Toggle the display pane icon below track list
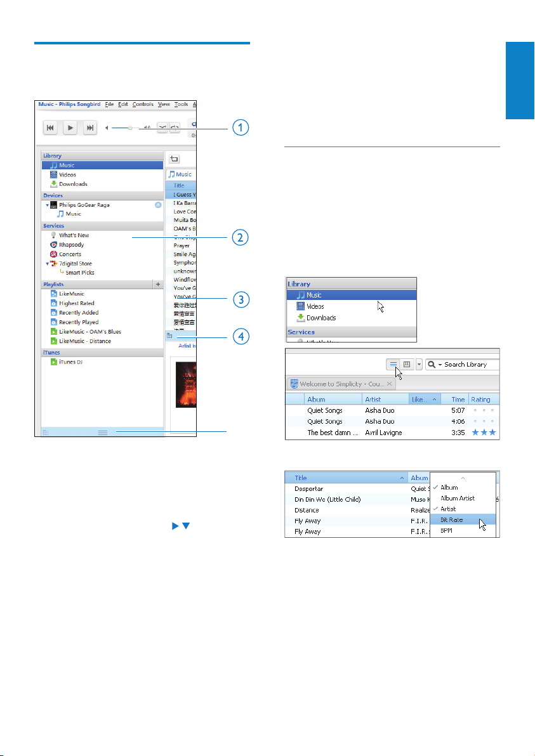535x756 pixels. (169, 336)
